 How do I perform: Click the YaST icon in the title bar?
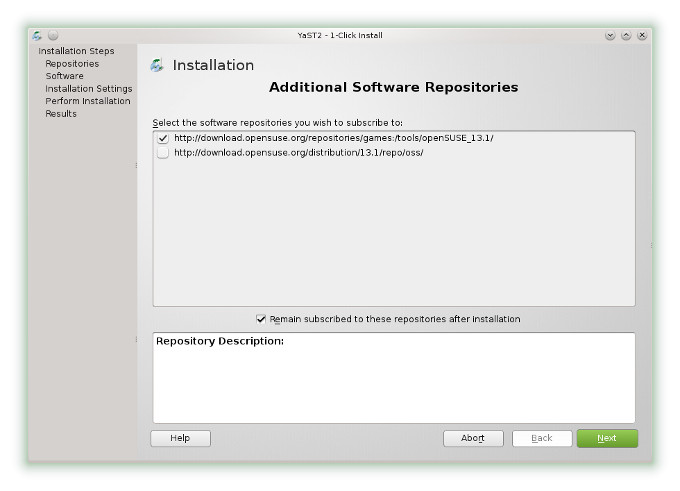coord(37,35)
